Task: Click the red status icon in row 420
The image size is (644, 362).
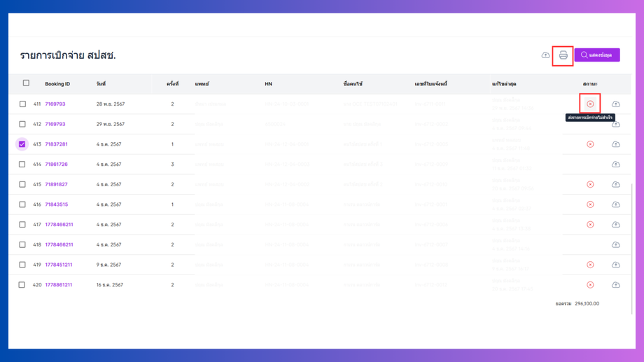Action: pos(590,285)
